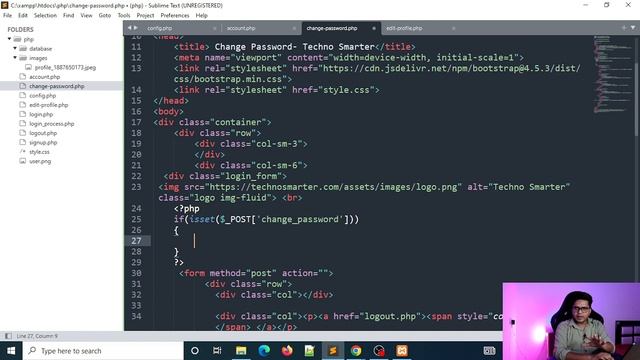Collapse the php root folder
The image size is (640, 360).
click(x=9, y=39)
